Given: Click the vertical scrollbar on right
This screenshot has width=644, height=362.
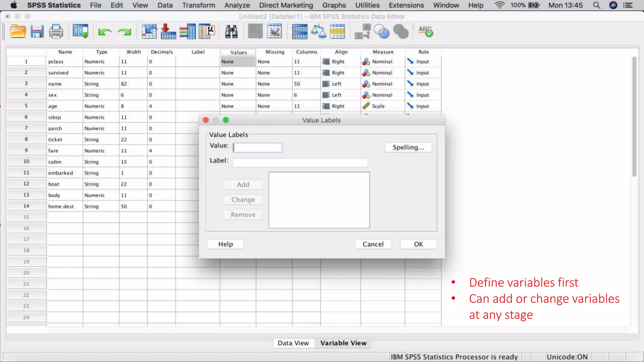Looking at the screenshot, I should pos(634,117).
